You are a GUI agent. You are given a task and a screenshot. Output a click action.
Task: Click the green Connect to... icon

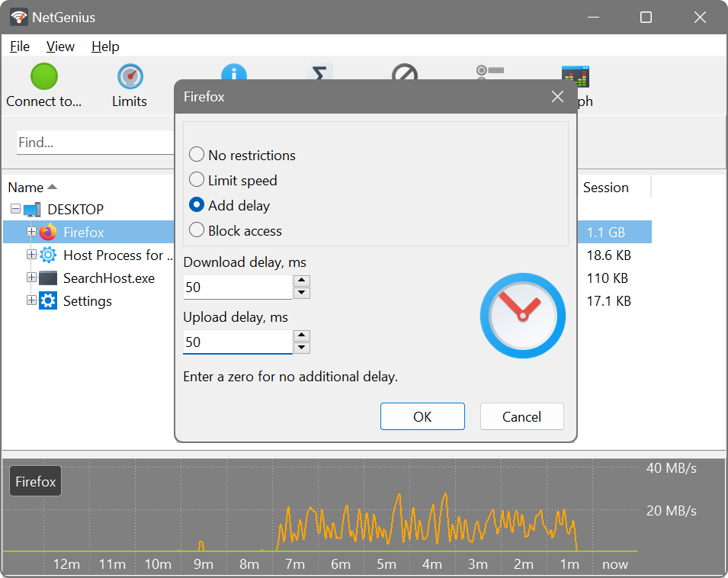pos(44,76)
